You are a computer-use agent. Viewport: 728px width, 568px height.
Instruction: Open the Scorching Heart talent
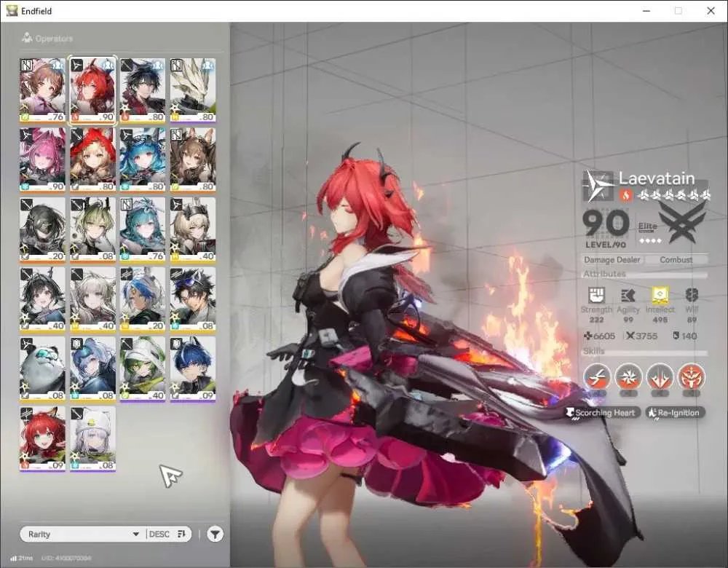click(x=603, y=412)
